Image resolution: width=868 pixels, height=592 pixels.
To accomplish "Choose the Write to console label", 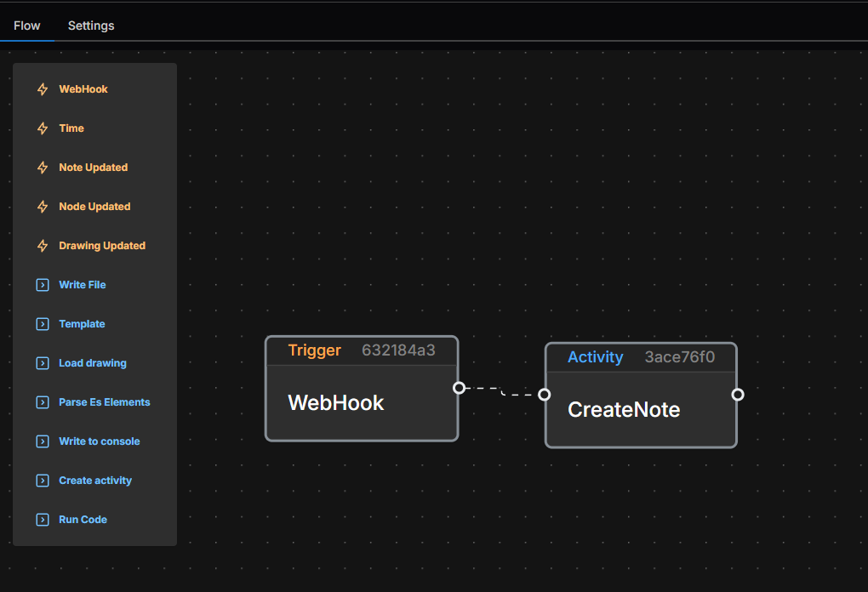I will 99,441.
